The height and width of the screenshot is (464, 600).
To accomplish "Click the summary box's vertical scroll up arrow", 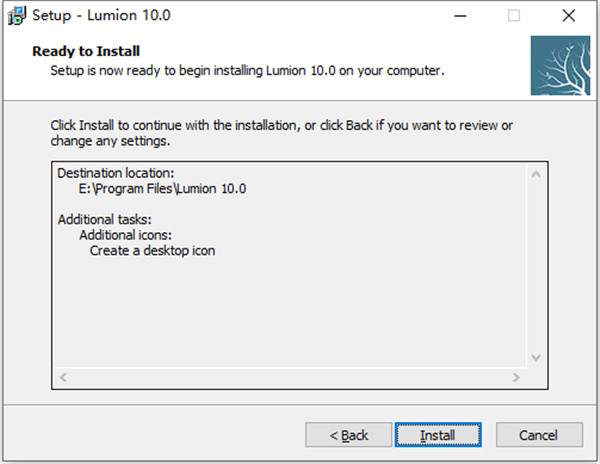I will point(537,175).
